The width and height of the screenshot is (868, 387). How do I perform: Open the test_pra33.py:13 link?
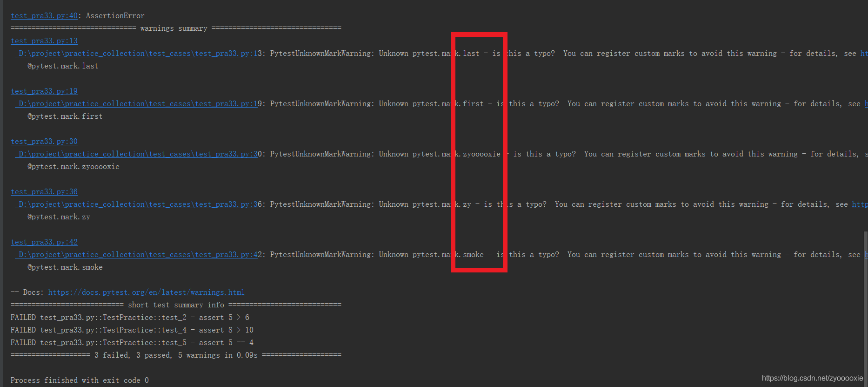(44, 41)
